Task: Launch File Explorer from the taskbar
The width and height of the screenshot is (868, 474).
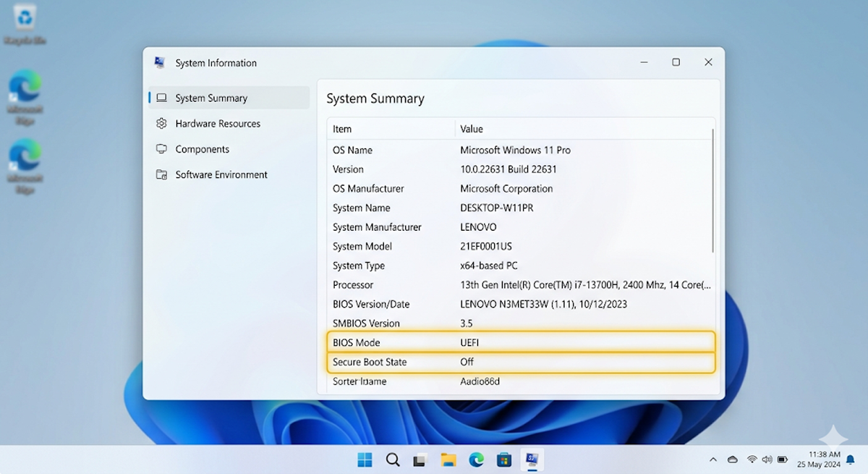Action: [448, 460]
